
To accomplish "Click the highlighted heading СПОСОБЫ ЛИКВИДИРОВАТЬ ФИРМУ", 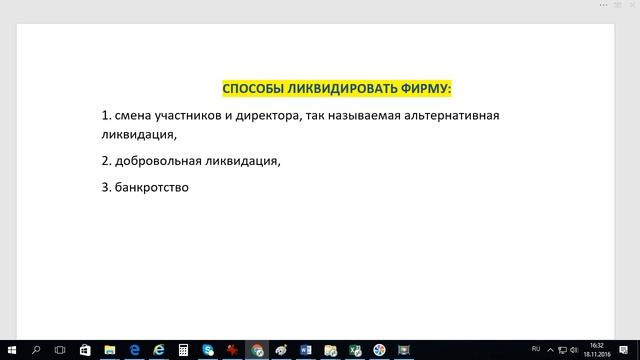I will [337, 89].
